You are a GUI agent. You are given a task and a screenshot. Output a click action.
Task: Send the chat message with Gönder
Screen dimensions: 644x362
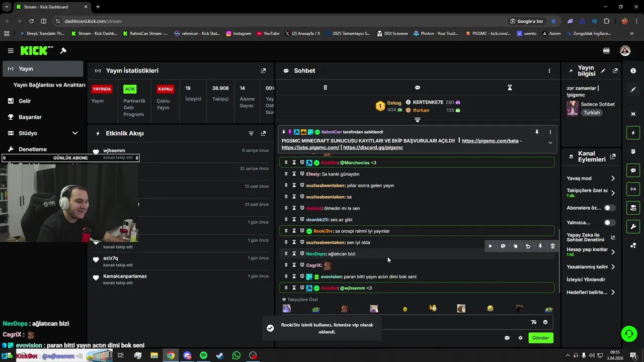[541, 338]
